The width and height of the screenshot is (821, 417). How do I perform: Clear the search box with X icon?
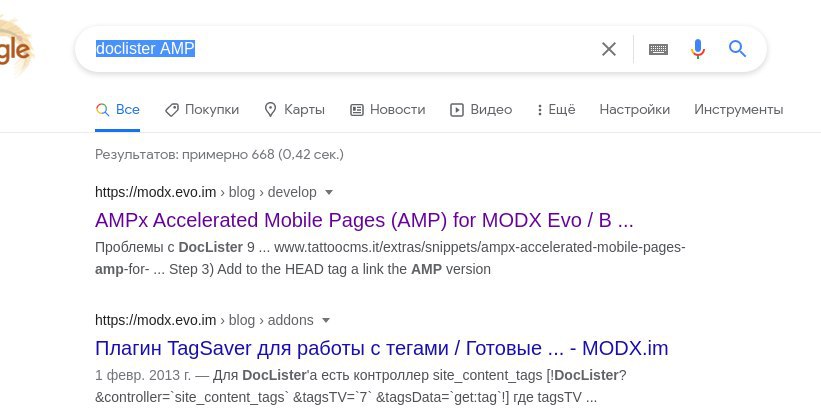608,49
